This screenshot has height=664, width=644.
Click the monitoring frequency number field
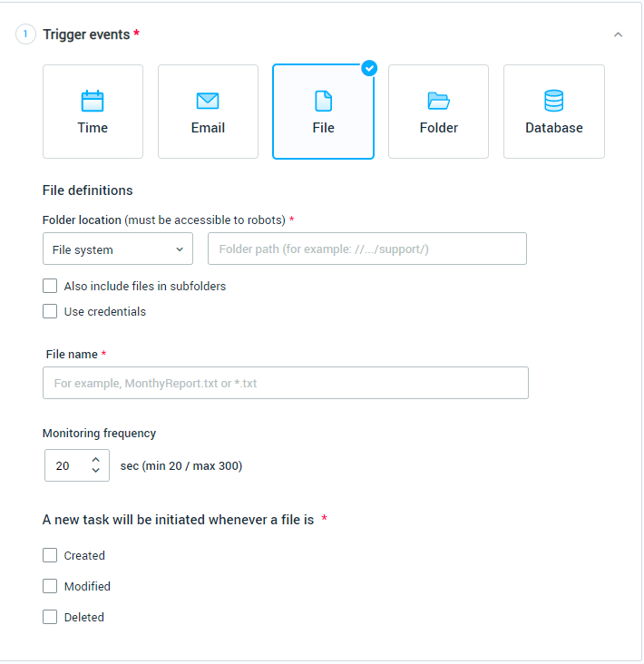65,466
